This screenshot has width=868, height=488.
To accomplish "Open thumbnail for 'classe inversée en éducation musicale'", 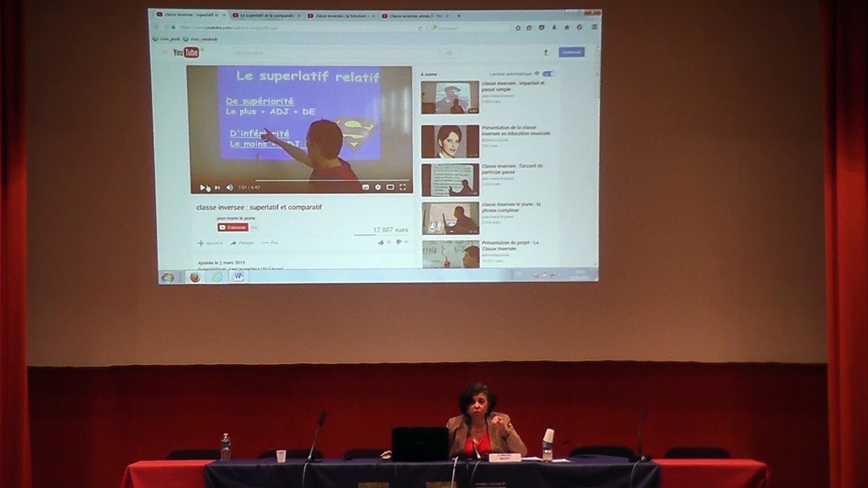I will [450, 142].
